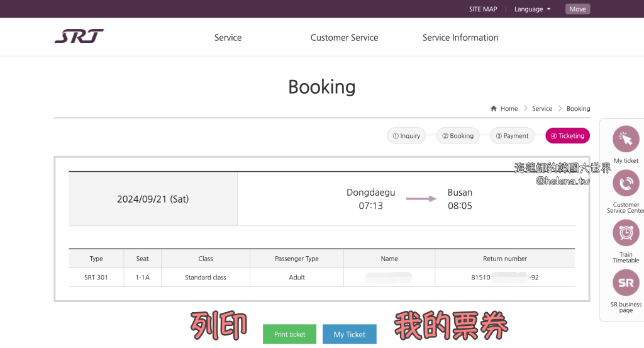Click the Return number cell

(504, 278)
